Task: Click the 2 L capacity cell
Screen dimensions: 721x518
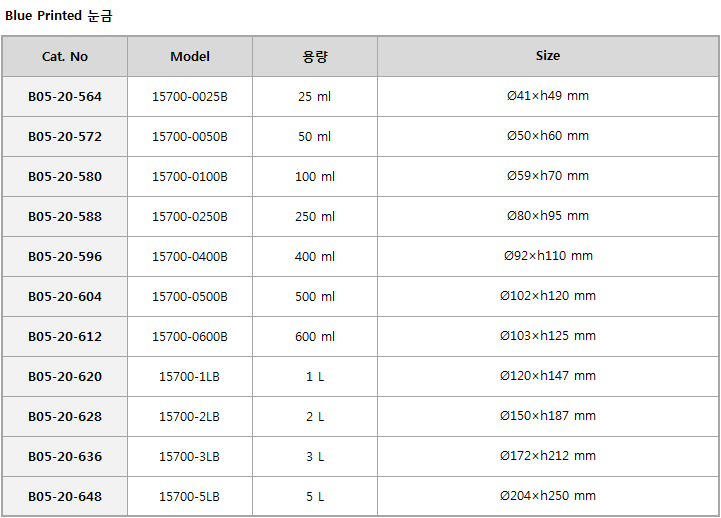Action: (315, 416)
